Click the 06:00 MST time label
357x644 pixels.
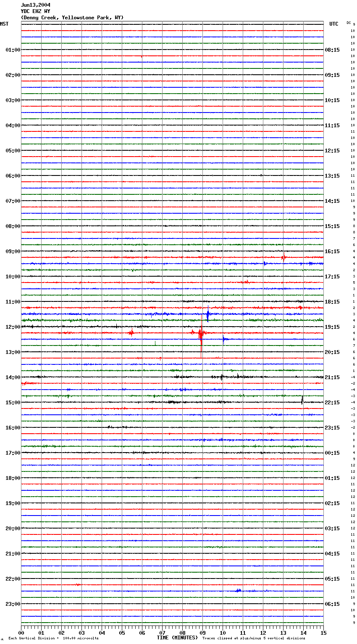tap(13, 176)
